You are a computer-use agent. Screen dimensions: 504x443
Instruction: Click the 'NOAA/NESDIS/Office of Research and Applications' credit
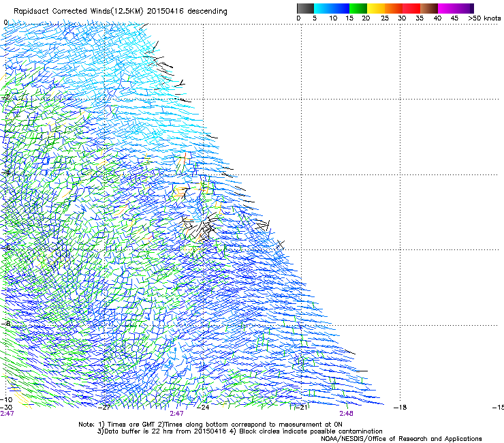tap(401, 439)
